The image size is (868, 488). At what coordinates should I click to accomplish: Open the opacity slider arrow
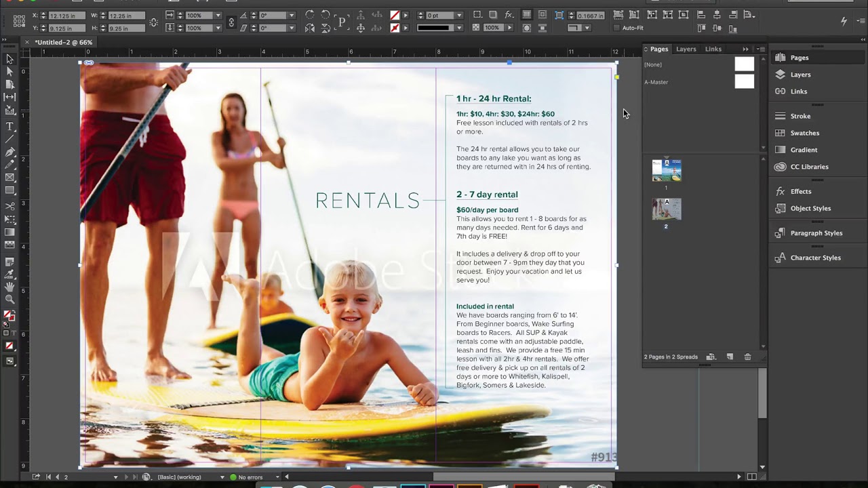click(x=509, y=28)
